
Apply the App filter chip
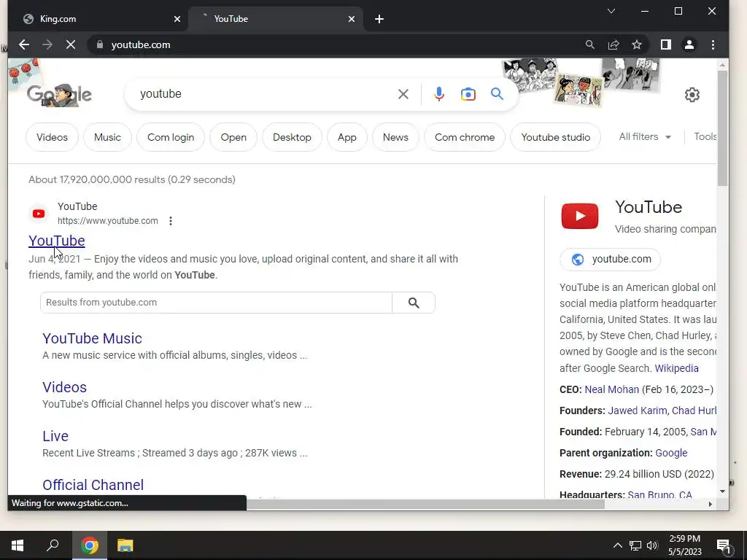(347, 137)
